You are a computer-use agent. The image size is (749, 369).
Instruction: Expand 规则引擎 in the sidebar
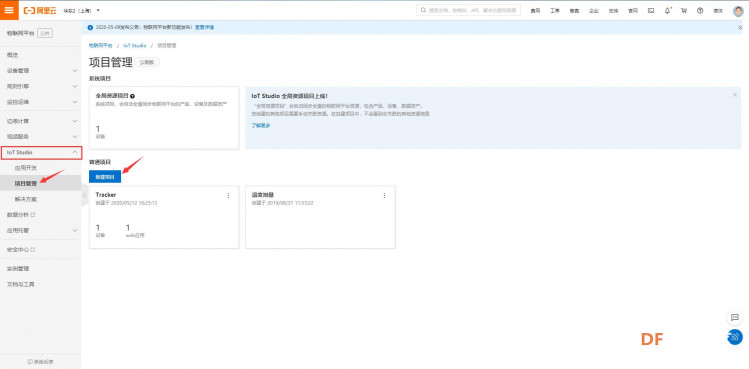click(41, 87)
